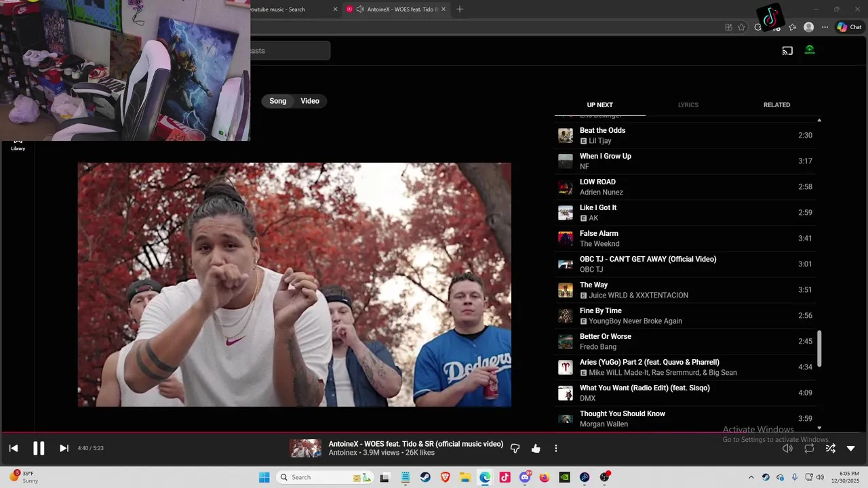Play Better Or Worse by Fredo Bang
The height and width of the screenshot is (488, 868).
coord(685,342)
